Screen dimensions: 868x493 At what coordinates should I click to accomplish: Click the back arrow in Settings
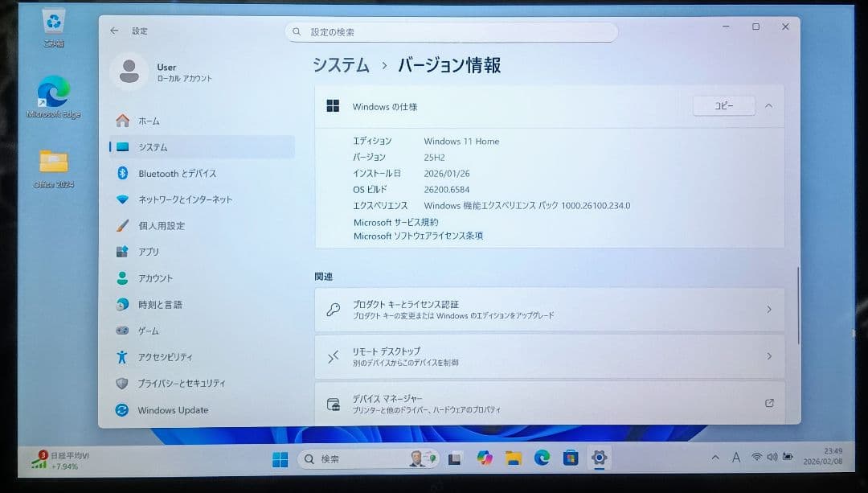pos(113,31)
